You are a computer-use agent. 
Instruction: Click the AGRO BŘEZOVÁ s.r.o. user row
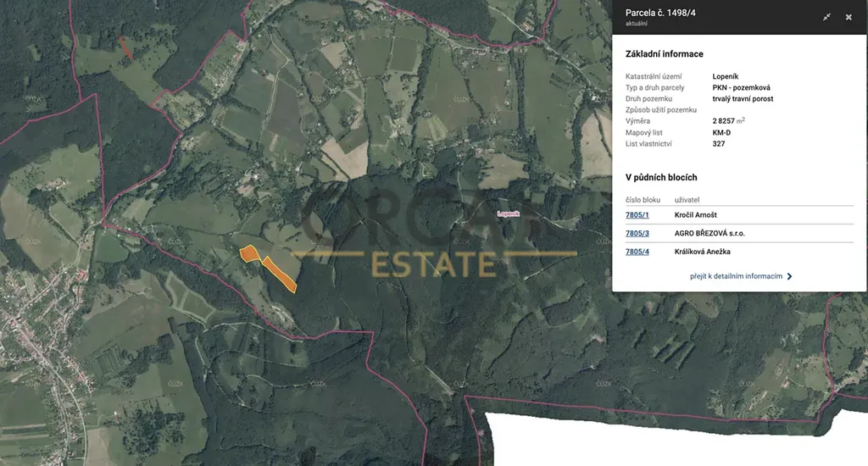tap(709, 233)
